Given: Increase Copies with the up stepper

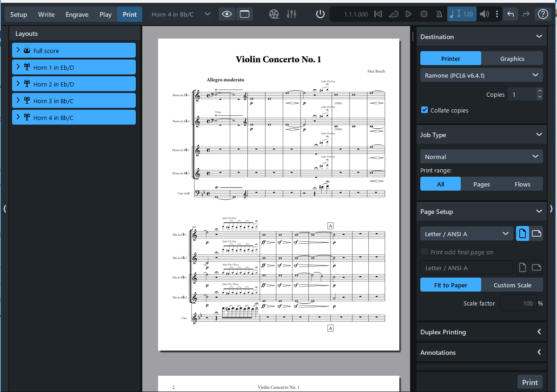Looking at the screenshot, I should (540, 91).
